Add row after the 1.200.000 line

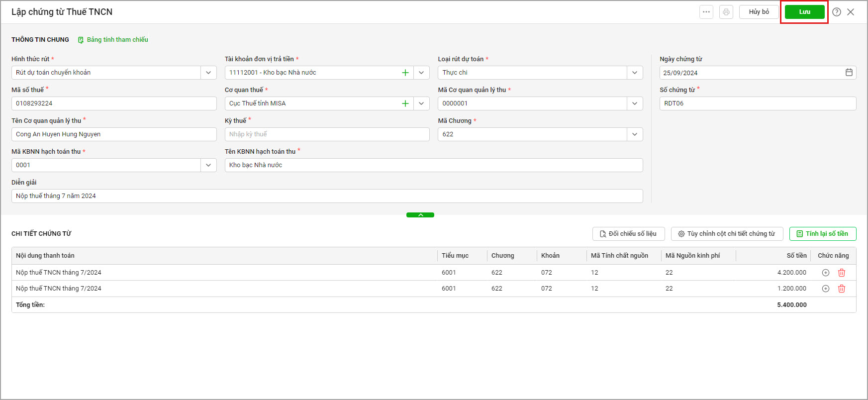point(826,289)
